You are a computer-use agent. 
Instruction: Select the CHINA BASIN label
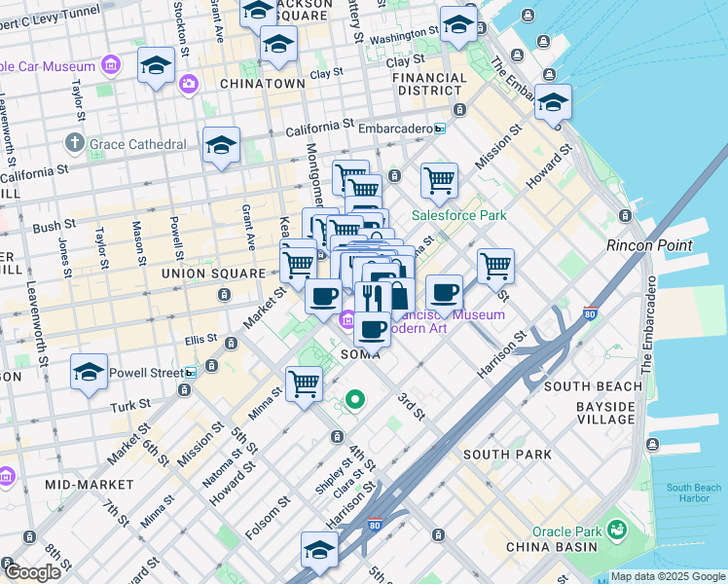pyautogui.click(x=552, y=547)
